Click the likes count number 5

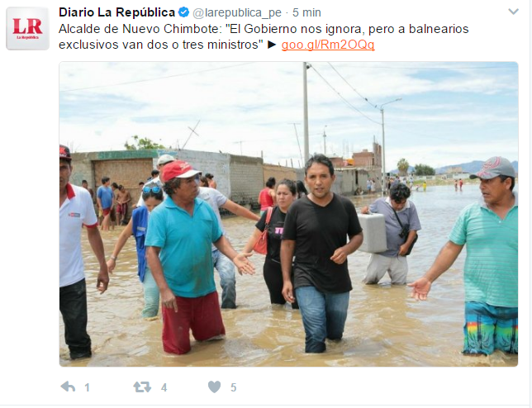point(234,387)
